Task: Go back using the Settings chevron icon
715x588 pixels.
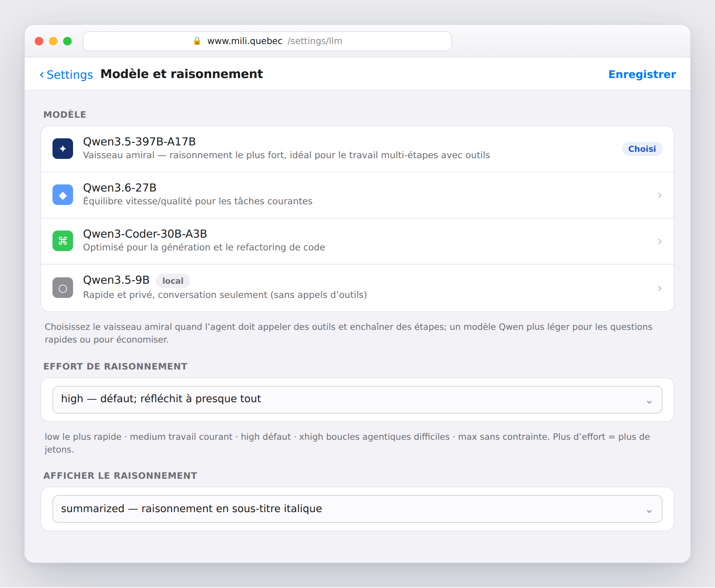Action: [x=42, y=74]
